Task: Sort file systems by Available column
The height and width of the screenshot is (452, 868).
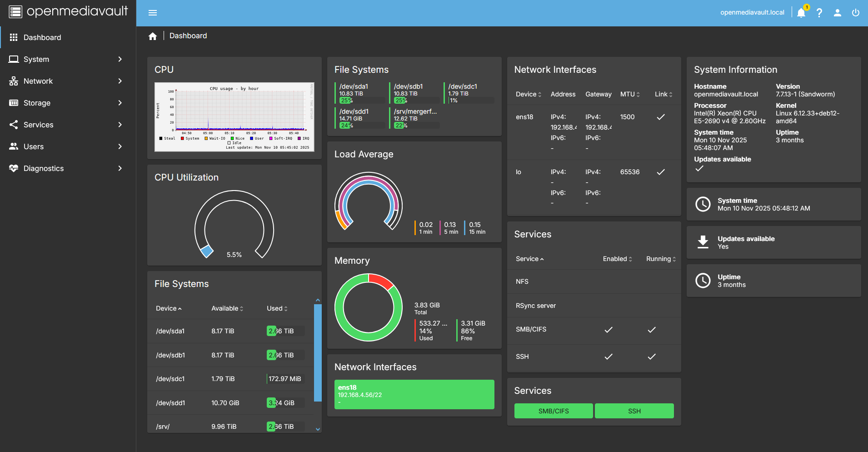Action: tap(227, 308)
